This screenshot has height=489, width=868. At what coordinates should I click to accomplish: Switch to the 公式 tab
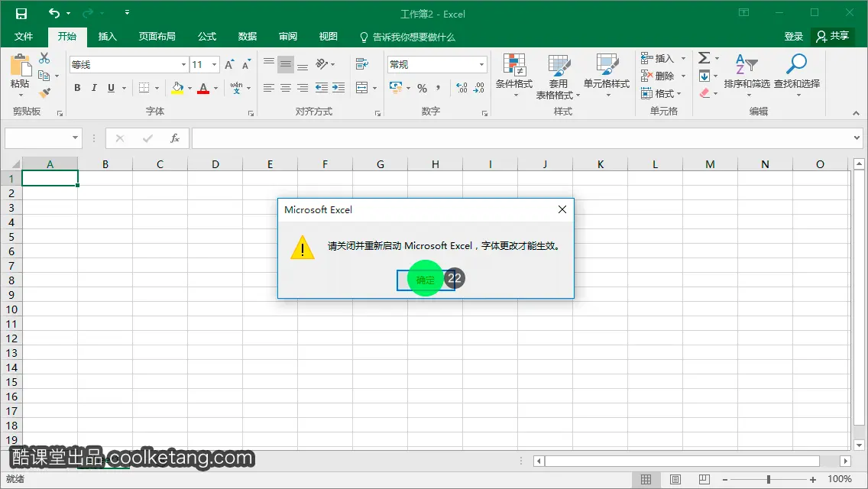[x=207, y=37]
